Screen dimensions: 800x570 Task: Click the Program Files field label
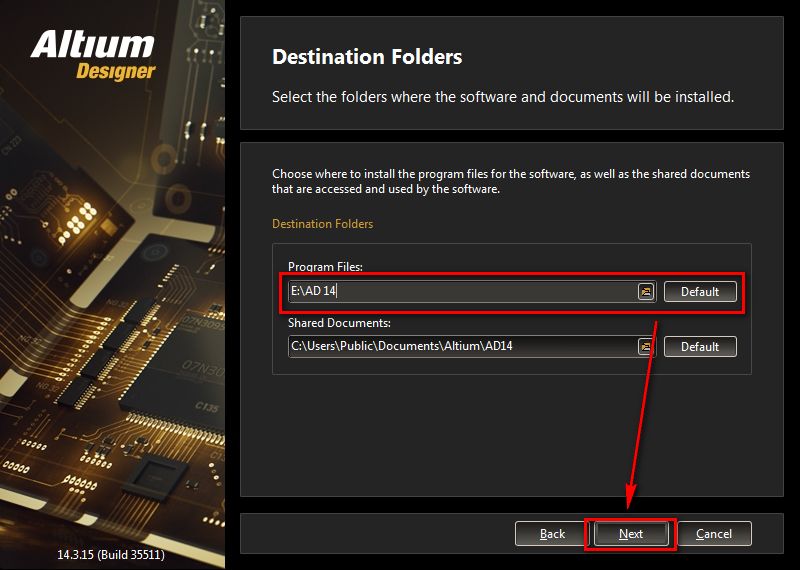[326, 266]
